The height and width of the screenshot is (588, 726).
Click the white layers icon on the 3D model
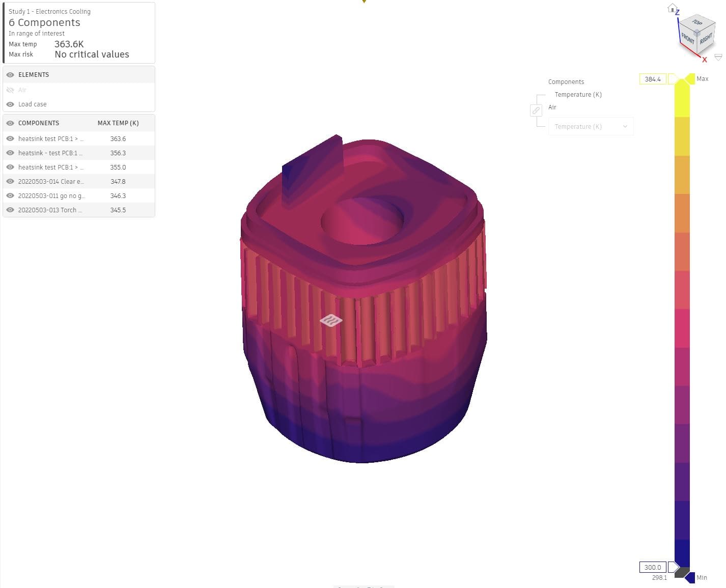331,320
